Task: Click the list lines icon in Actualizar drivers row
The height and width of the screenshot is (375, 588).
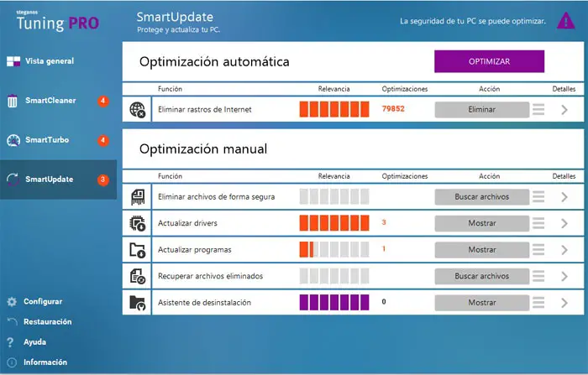Action: tap(538, 223)
